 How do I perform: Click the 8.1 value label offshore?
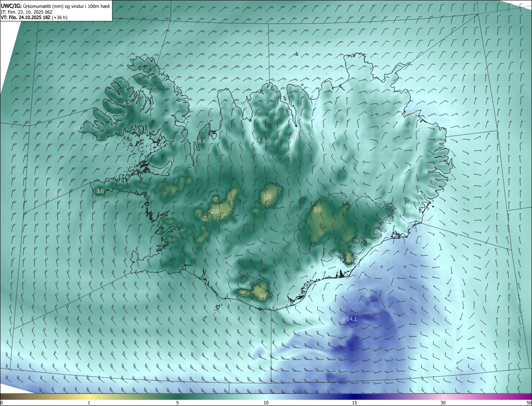coord(77,128)
